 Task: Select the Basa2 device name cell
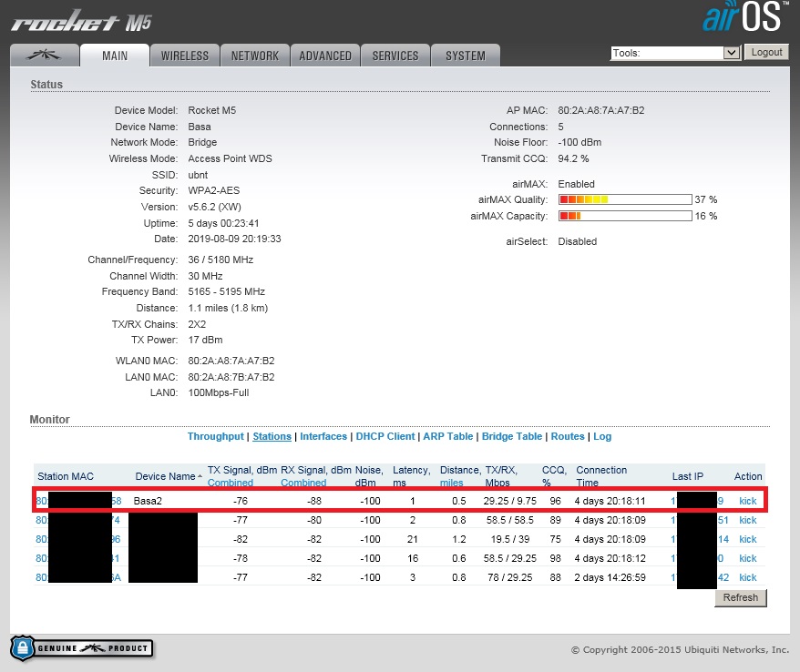(x=148, y=501)
